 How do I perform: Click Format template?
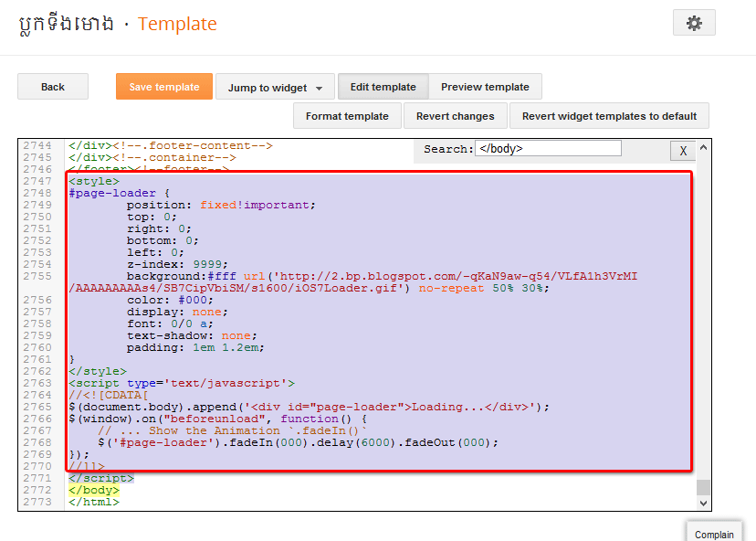click(347, 116)
